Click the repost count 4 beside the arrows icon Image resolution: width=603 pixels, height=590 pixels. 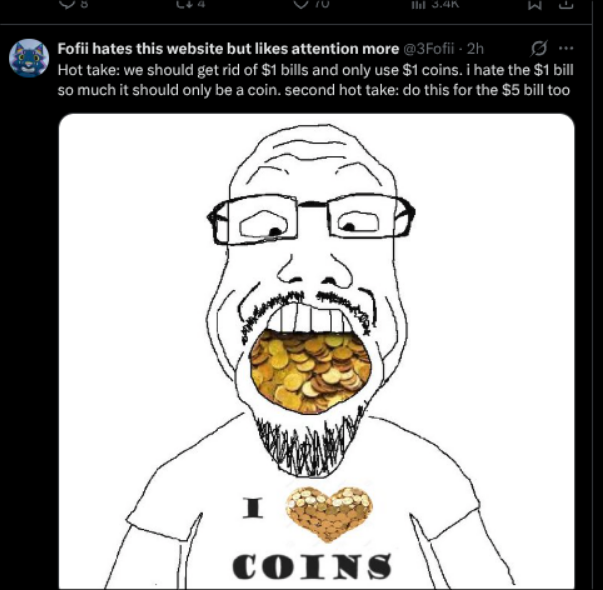tap(201, 4)
